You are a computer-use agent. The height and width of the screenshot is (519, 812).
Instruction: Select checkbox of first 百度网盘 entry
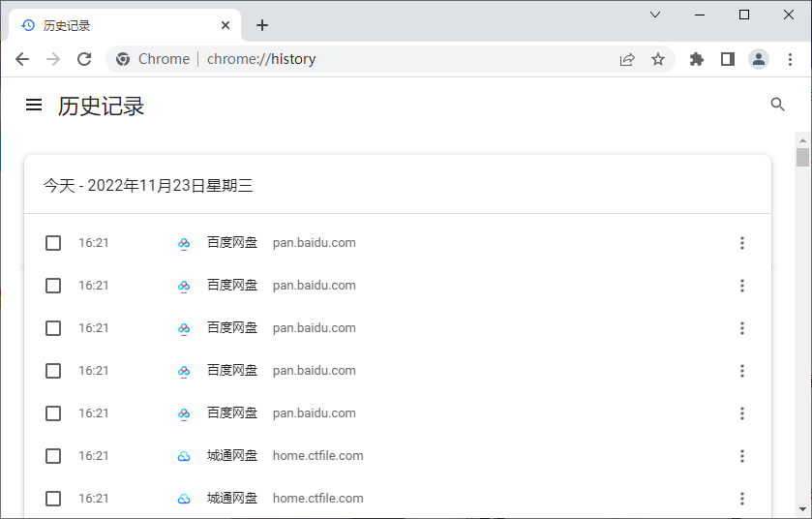[x=53, y=243]
